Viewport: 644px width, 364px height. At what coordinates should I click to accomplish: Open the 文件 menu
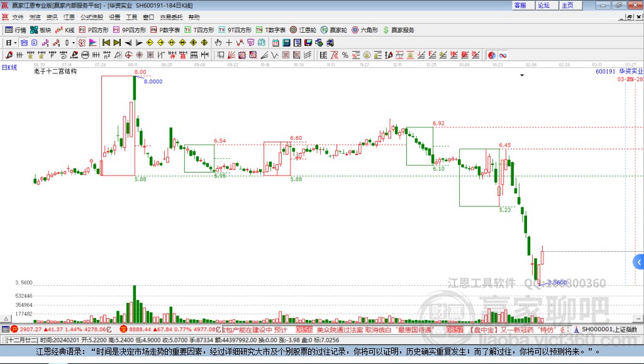point(18,17)
